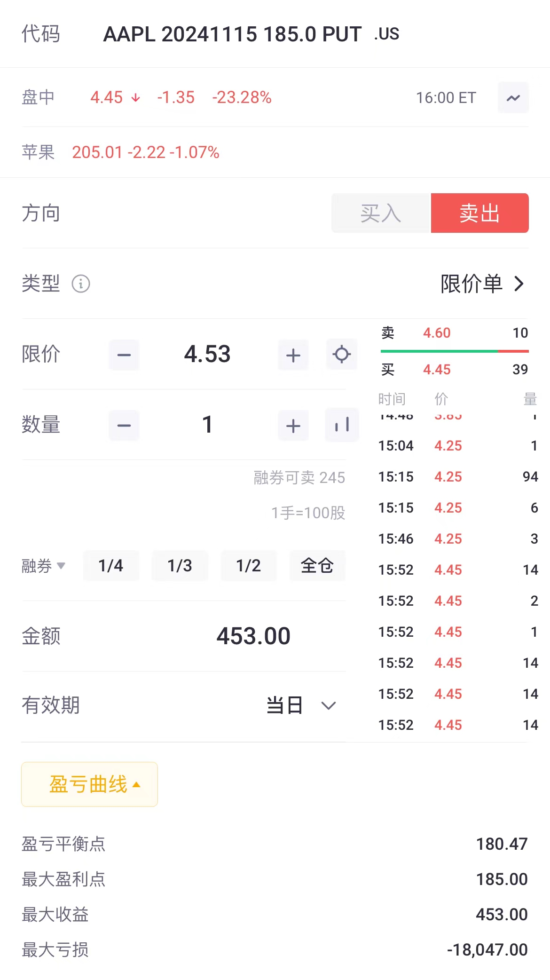The image size is (550, 980).
Task: Tap the 16:00 ET timestamp
Action: coord(446,98)
